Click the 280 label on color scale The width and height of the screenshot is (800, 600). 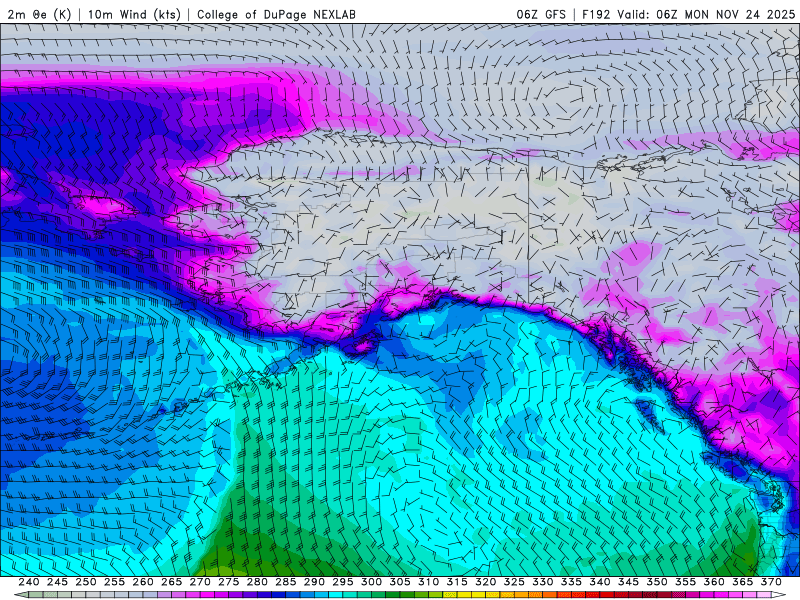click(x=257, y=582)
